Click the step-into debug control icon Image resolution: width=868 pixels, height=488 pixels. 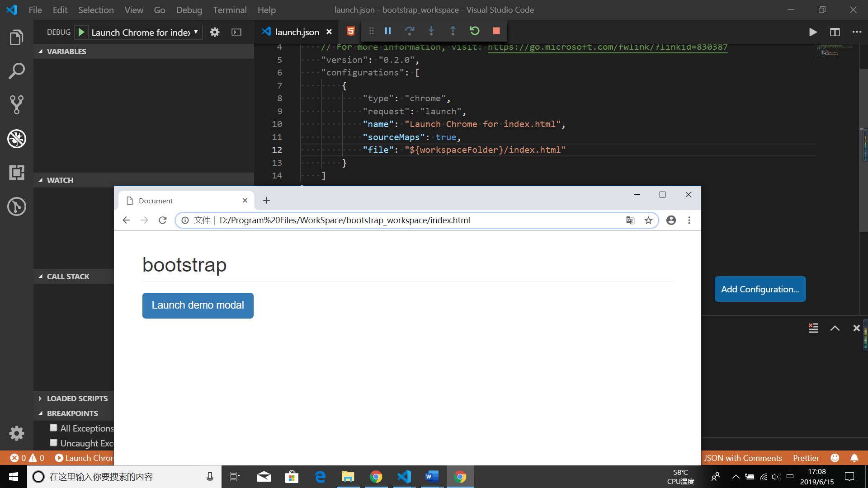pos(430,31)
